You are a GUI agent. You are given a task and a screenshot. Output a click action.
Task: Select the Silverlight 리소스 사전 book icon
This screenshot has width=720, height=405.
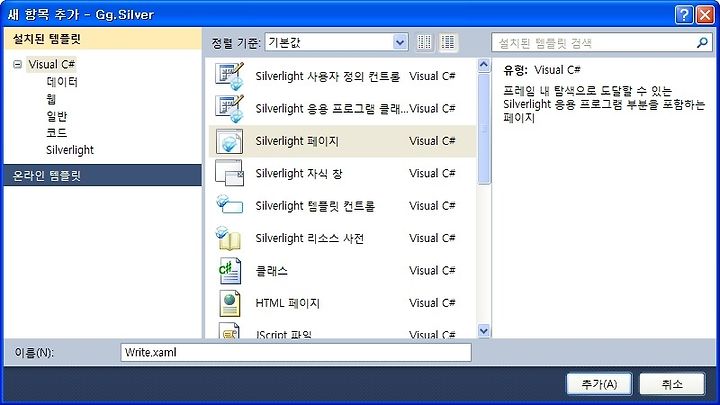[229, 238]
